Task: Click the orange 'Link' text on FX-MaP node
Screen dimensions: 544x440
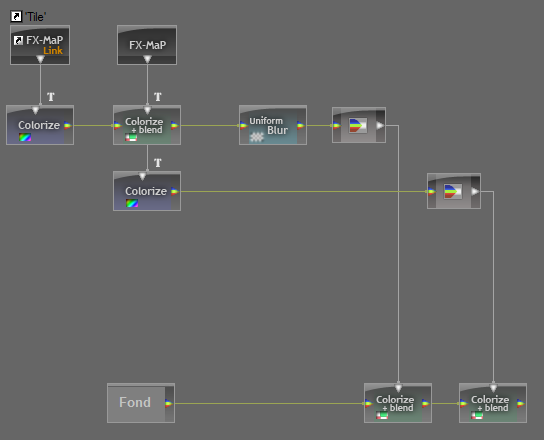Action: click(x=53, y=51)
